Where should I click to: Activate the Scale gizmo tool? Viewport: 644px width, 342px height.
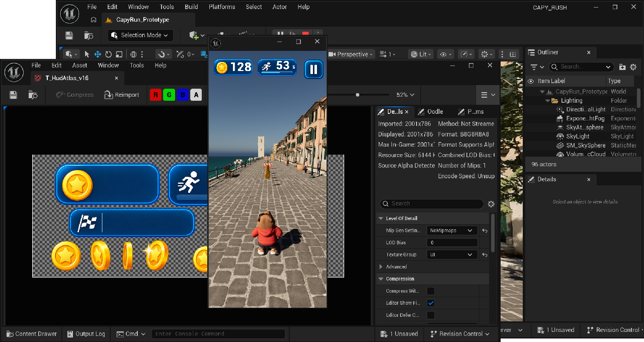(x=119, y=54)
